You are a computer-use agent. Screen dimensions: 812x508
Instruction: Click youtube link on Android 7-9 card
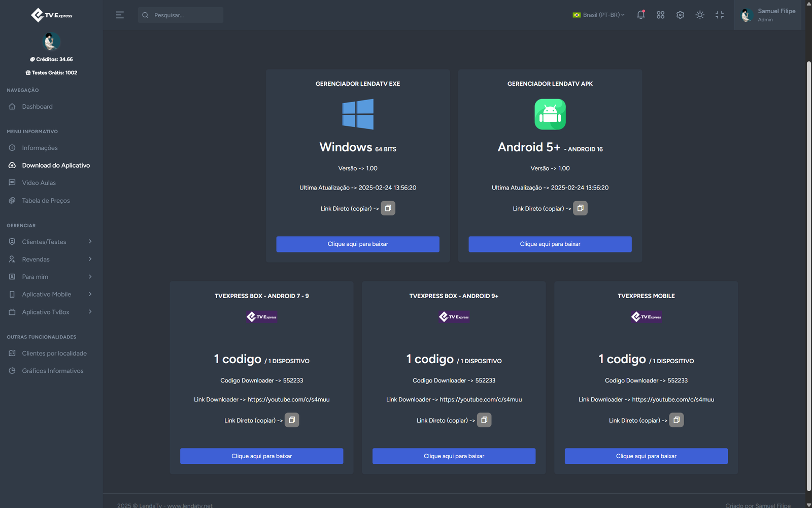pyautogui.click(x=288, y=400)
